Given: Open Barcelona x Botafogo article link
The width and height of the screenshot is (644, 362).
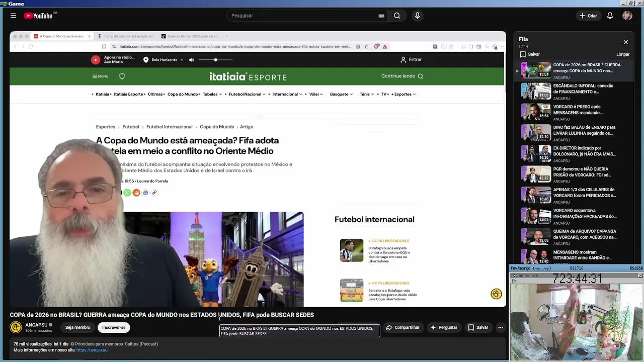Looking at the screenshot, I should 392,295.
